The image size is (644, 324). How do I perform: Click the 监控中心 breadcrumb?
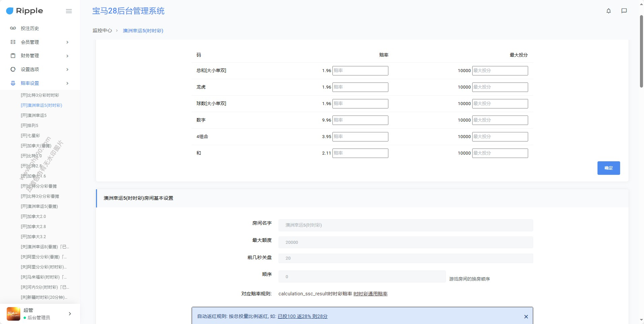click(x=102, y=31)
